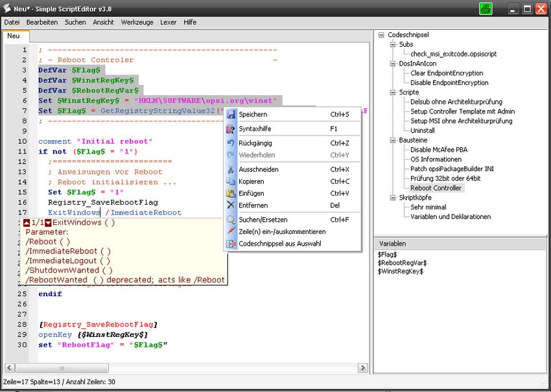Select Disable McAfee PBA snippet
This screenshot has height=392, width=551.
439,150
